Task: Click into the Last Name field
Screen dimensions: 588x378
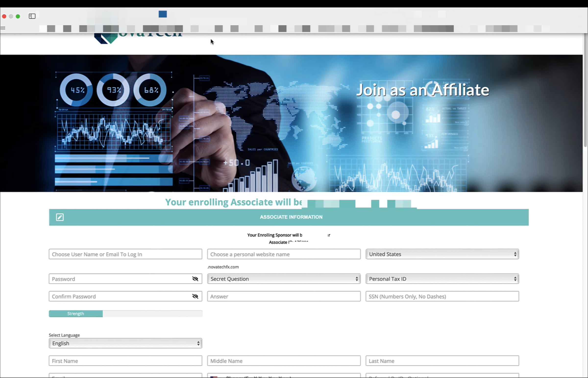Action: 442,361
